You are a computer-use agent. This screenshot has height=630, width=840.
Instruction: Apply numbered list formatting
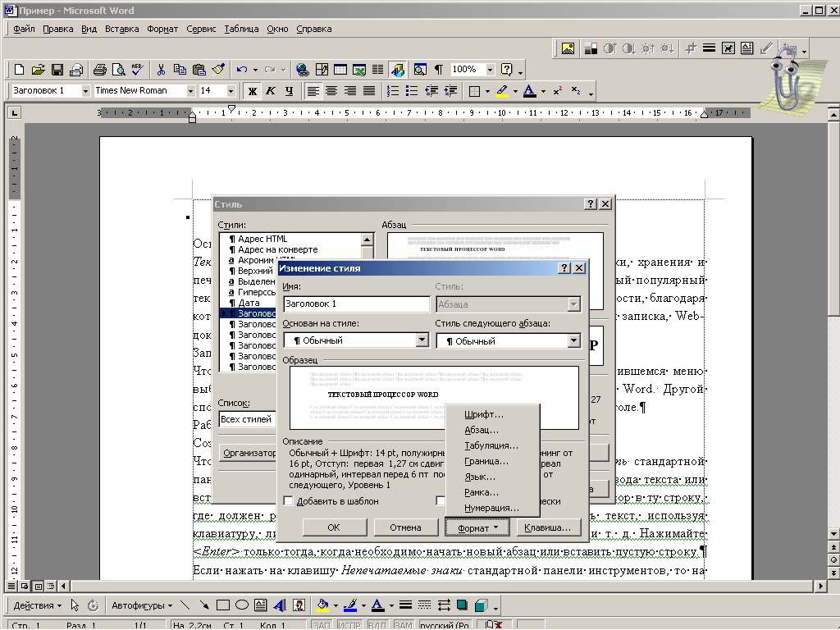(x=393, y=91)
